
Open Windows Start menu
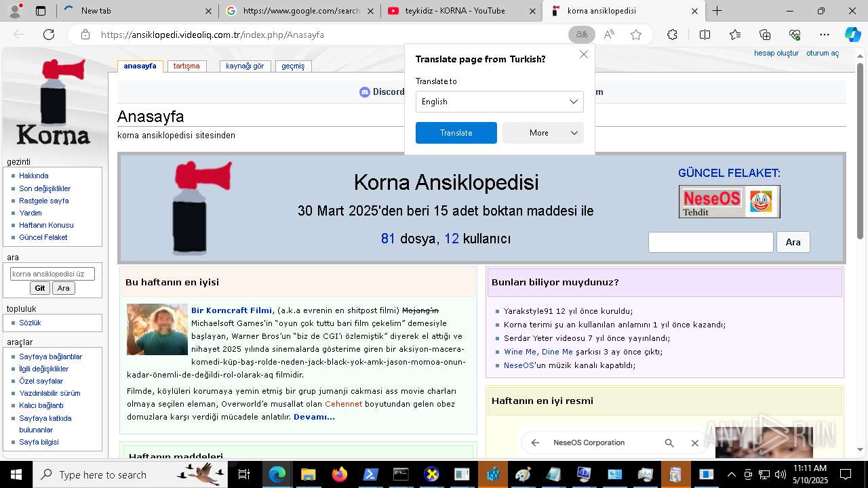(16, 474)
